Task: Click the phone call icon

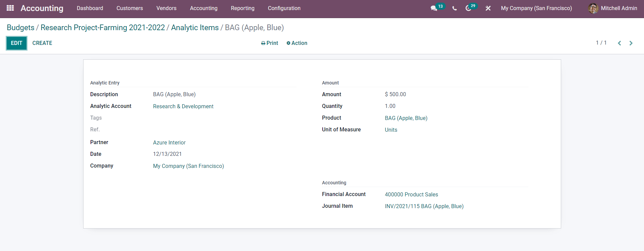Action: click(x=454, y=8)
